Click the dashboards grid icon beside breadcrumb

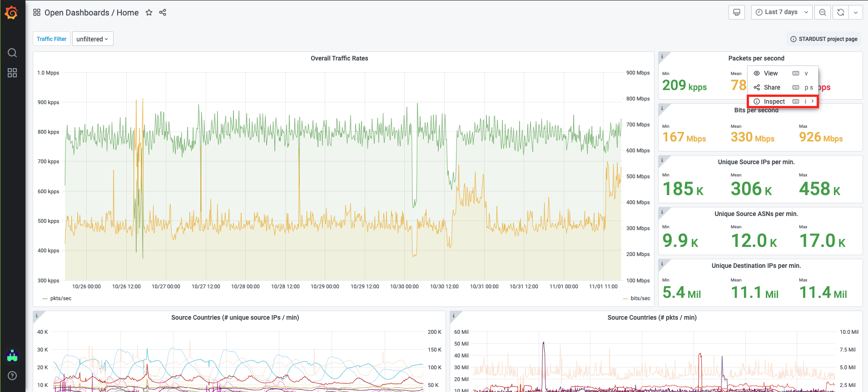tap(37, 12)
